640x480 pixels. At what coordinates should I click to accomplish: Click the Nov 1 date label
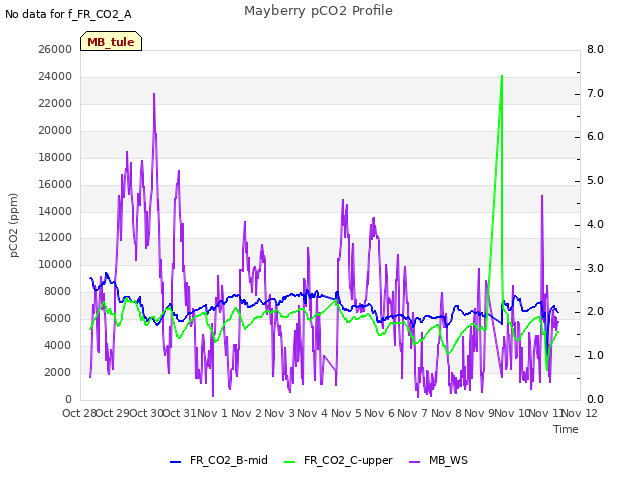[x=213, y=413]
